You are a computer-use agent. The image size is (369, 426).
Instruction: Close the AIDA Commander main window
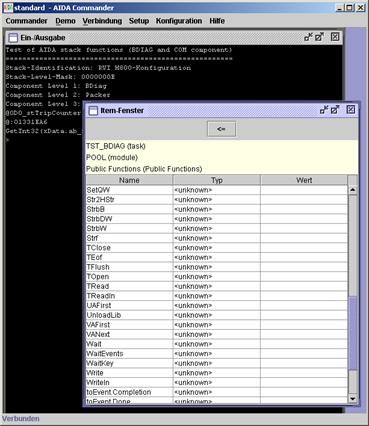360,8
